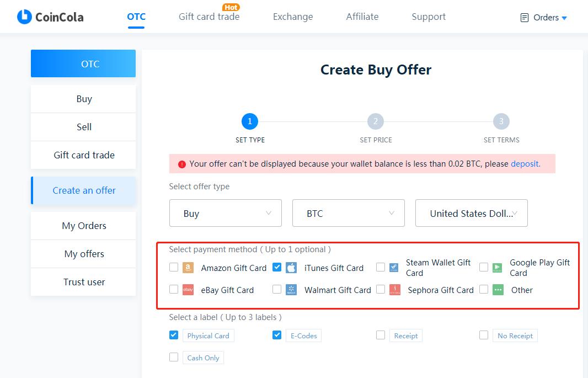Image resolution: width=588 pixels, height=378 pixels.
Task: Click the green Other payment icon
Action: click(498, 290)
